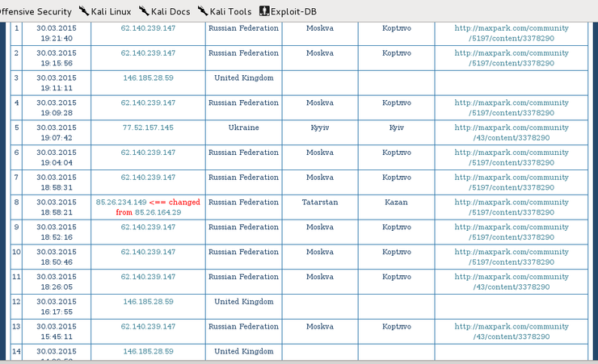Click previous IP 85.26.164.29 in row 8
598x364 pixels.
coord(159,212)
